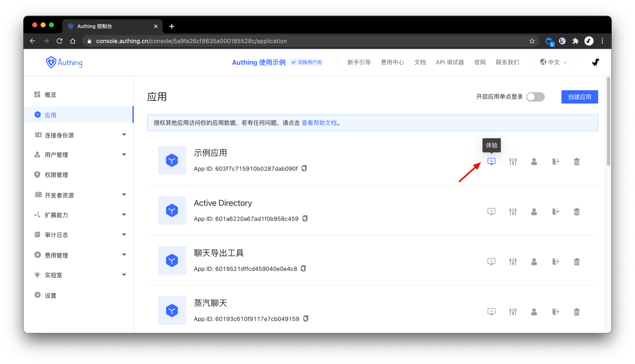Viewport: 635px width, 364px height.
Task: Click the 创建应用 button
Action: [x=579, y=97]
